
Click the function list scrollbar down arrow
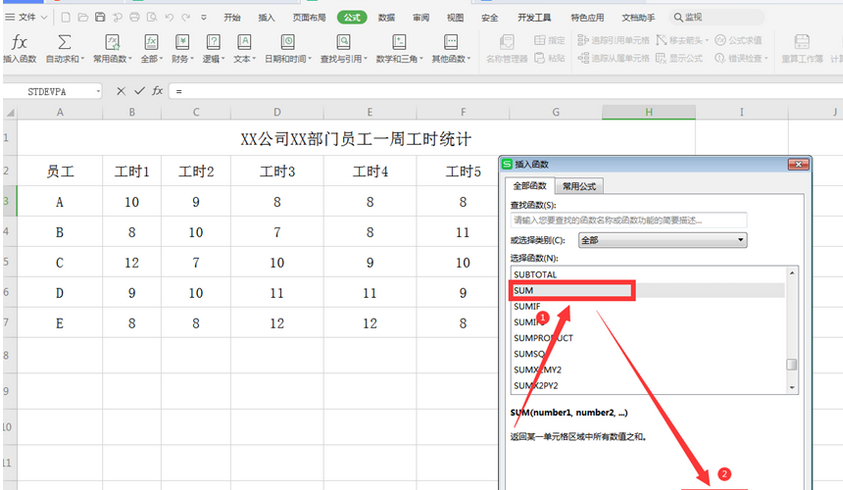click(x=792, y=387)
